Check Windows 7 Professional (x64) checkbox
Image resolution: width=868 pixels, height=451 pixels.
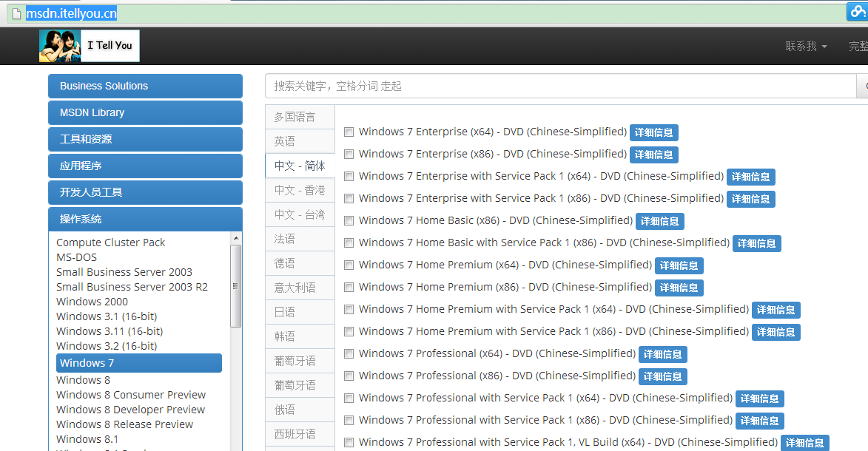pyautogui.click(x=349, y=353)
